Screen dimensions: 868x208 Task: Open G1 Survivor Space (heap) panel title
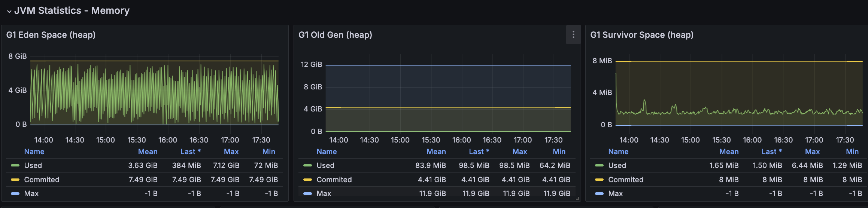point(642,35)
